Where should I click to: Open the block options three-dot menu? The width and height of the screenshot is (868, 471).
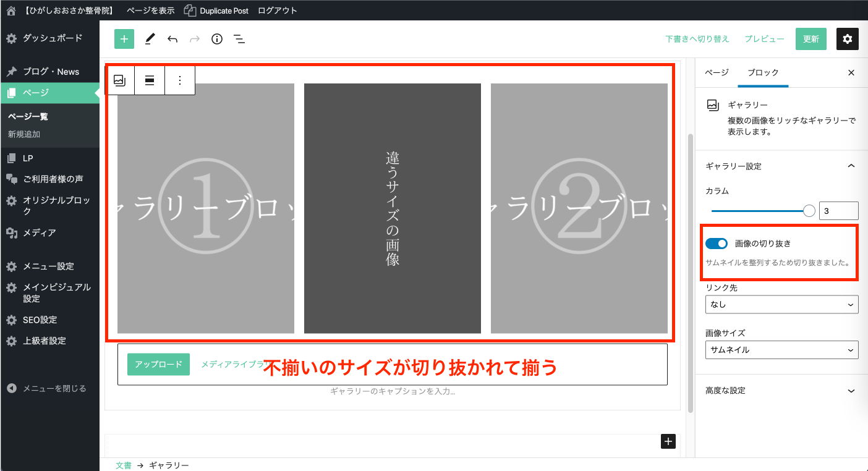180,80
